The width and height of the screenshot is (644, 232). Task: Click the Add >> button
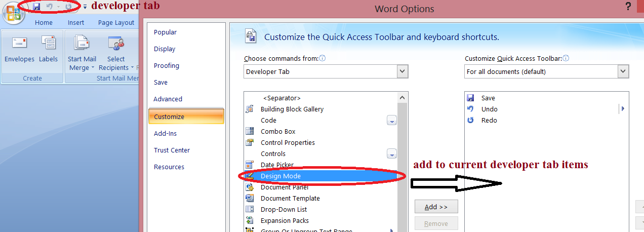coord(436,207)
